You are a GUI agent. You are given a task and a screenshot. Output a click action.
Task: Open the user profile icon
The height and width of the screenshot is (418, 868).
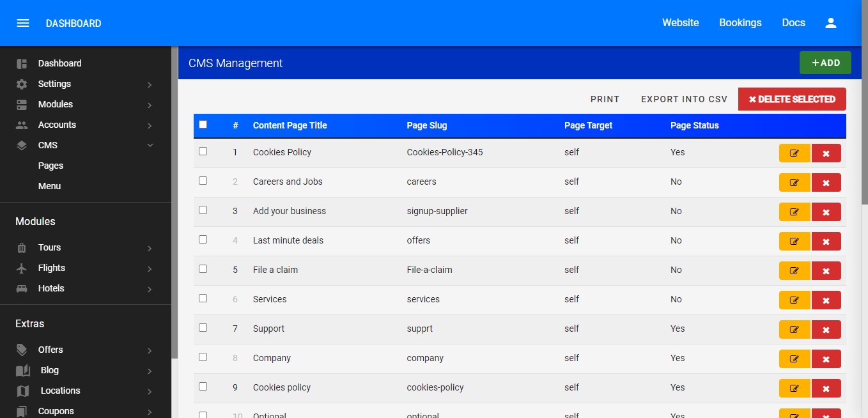(x=830, y=23)
